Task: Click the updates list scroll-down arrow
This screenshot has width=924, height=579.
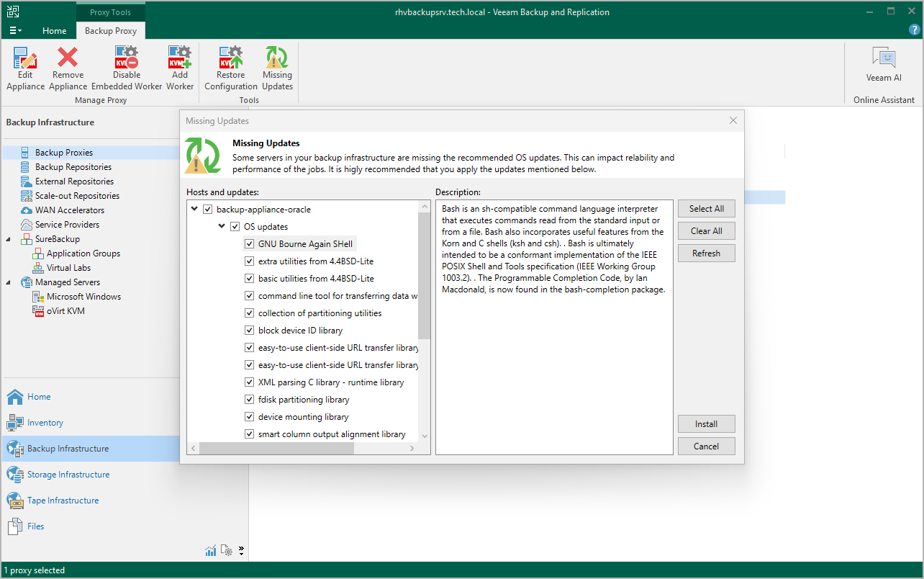Action: click(425, 436)
